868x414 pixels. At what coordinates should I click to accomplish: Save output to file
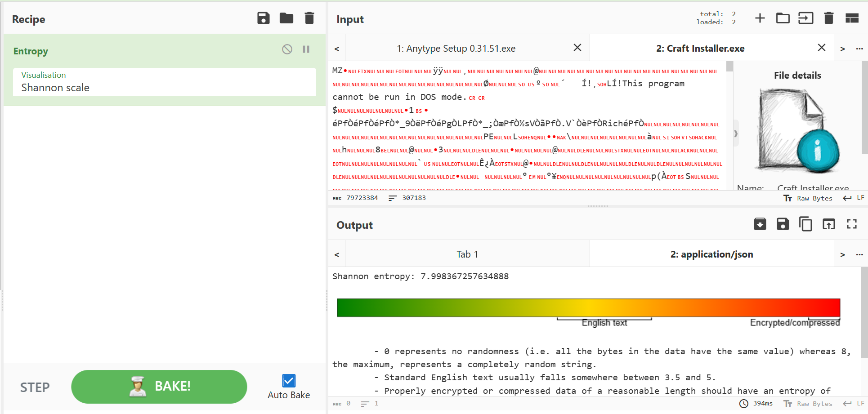coord(783,224)
